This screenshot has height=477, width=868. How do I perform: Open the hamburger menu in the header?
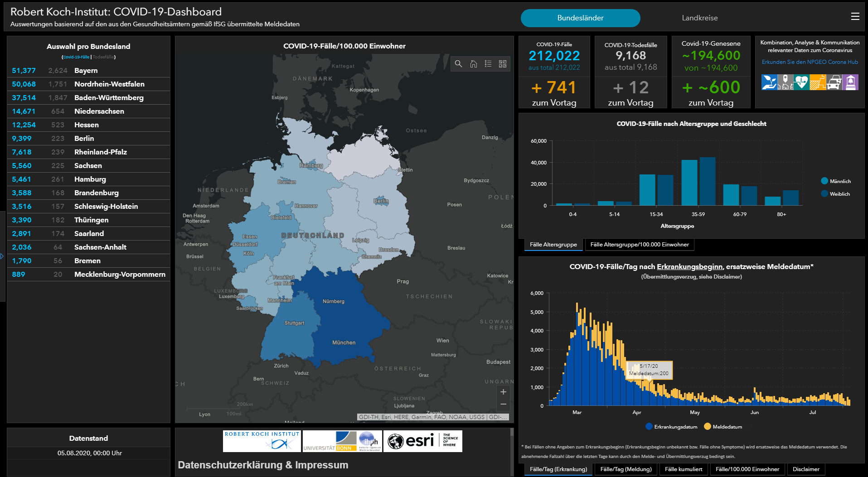[855, 17]
